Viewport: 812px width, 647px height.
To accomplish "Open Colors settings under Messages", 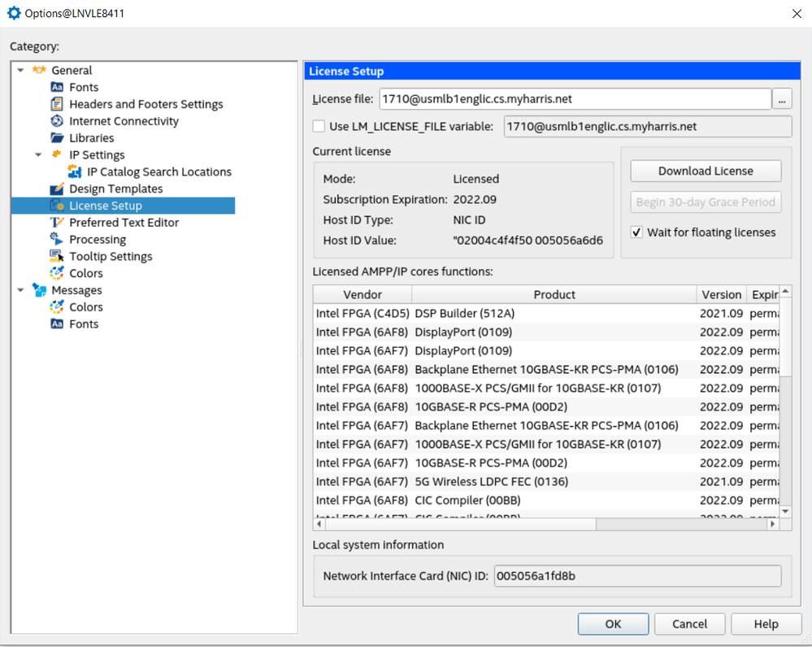I will coord(85,307).
